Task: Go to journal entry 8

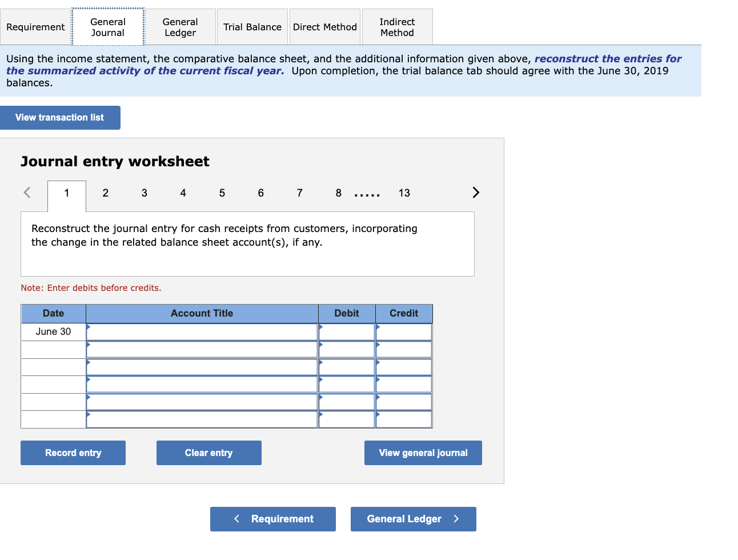Action: pos(339,193)
